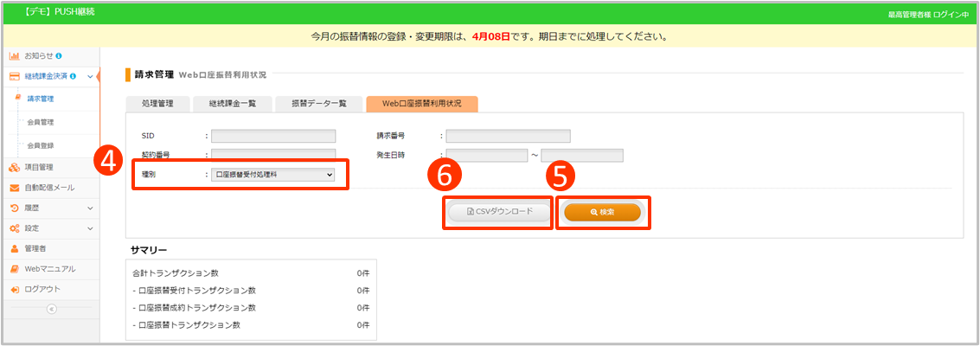Expand the 設定 submenu chevron
980x346 pixels.
(90, 228)
